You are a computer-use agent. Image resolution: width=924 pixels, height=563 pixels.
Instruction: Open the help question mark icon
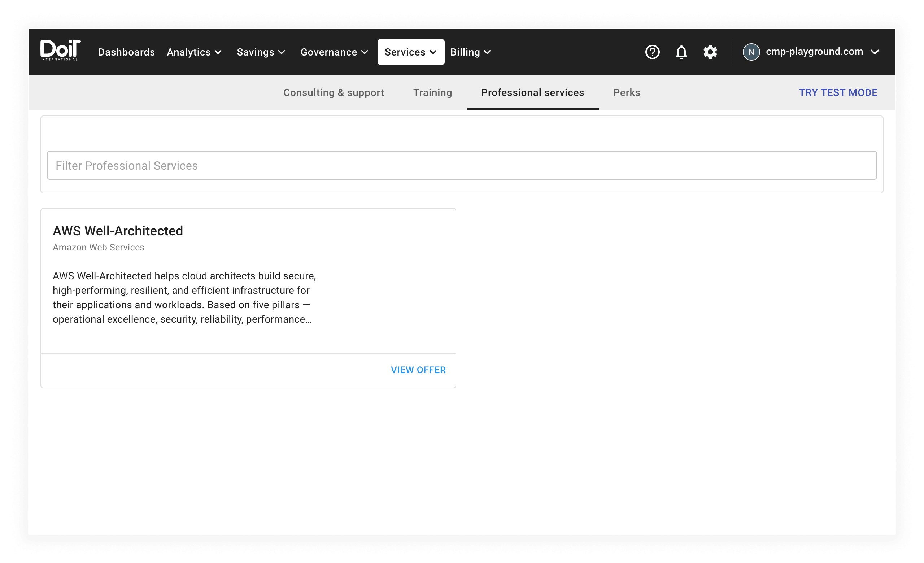point(652,52)
